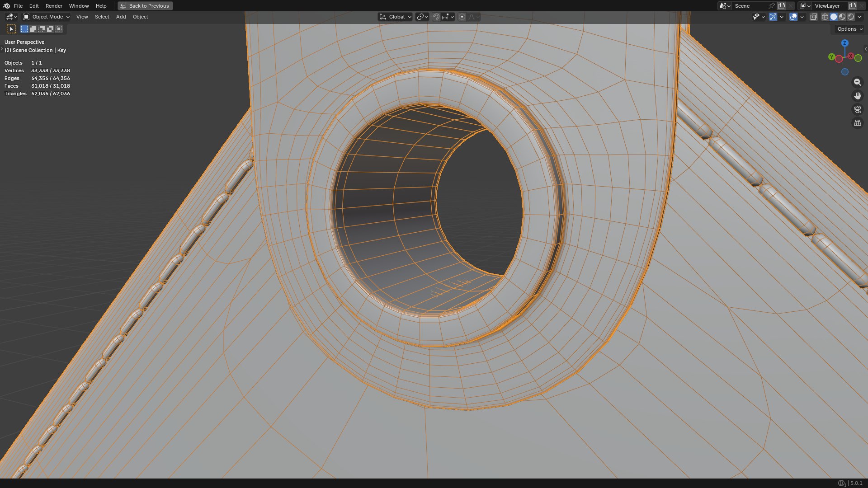Screen dimensions: 868x488
Task: Open the Options dropdown
Action: [x=849, y=29]
